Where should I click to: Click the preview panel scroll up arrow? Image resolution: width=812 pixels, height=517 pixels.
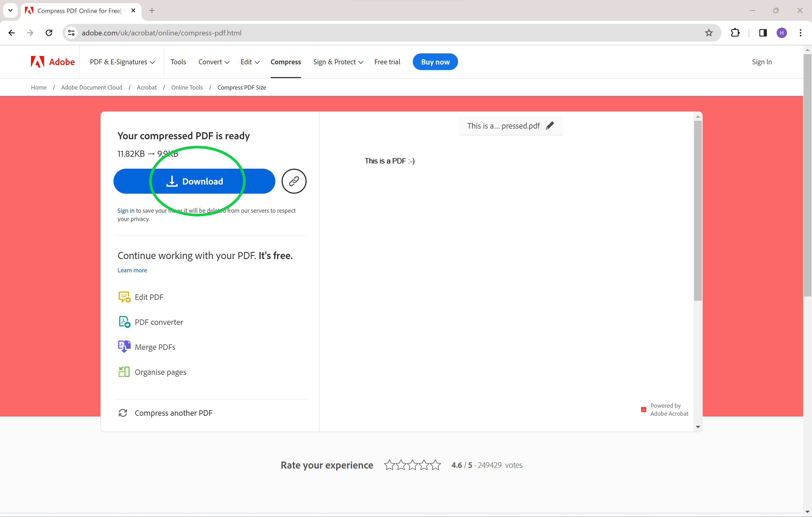(x=698, y=117)
